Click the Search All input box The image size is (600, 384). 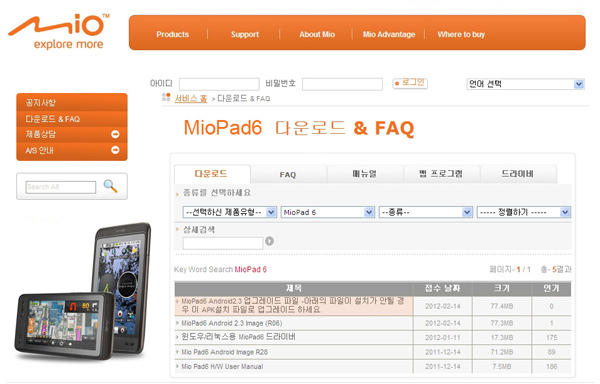click(61, 187)
